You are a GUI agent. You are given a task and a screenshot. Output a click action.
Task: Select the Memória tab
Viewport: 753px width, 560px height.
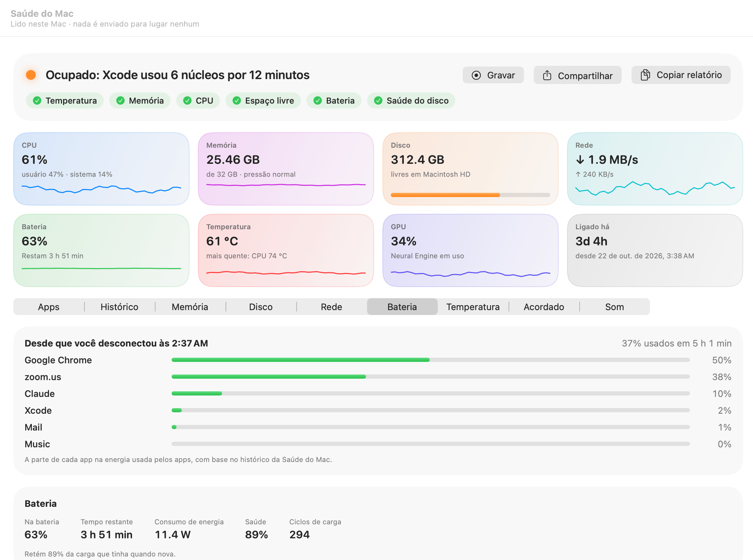pos(190,307)
